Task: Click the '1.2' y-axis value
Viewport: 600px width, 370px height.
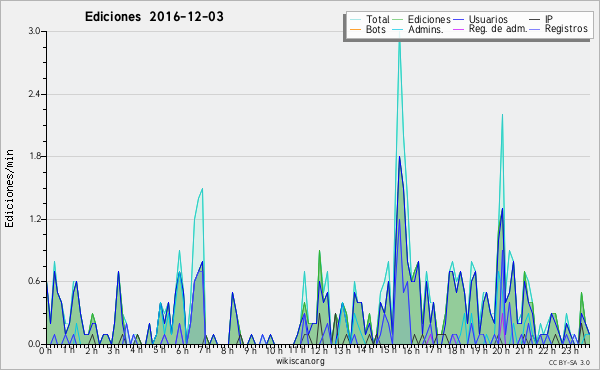Action: 34,219
